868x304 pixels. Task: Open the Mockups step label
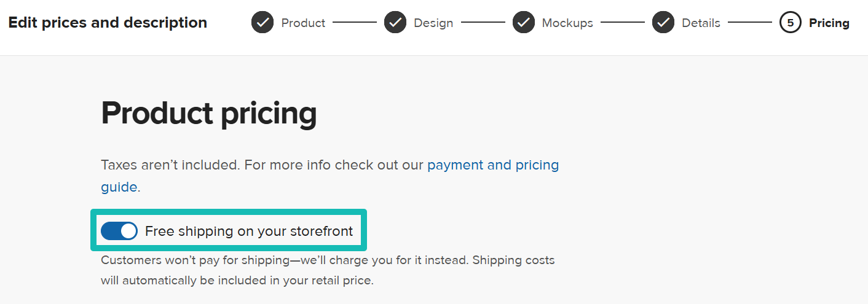pos(567,23)
